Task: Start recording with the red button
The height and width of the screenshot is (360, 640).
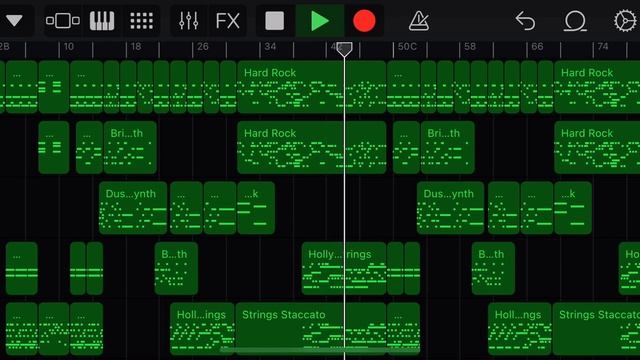Action: 364,20
